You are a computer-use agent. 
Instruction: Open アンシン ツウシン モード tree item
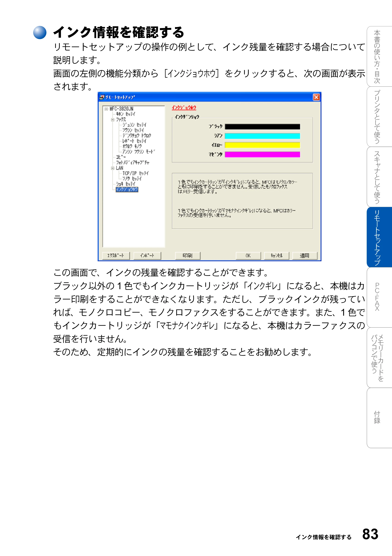[139, 152]
